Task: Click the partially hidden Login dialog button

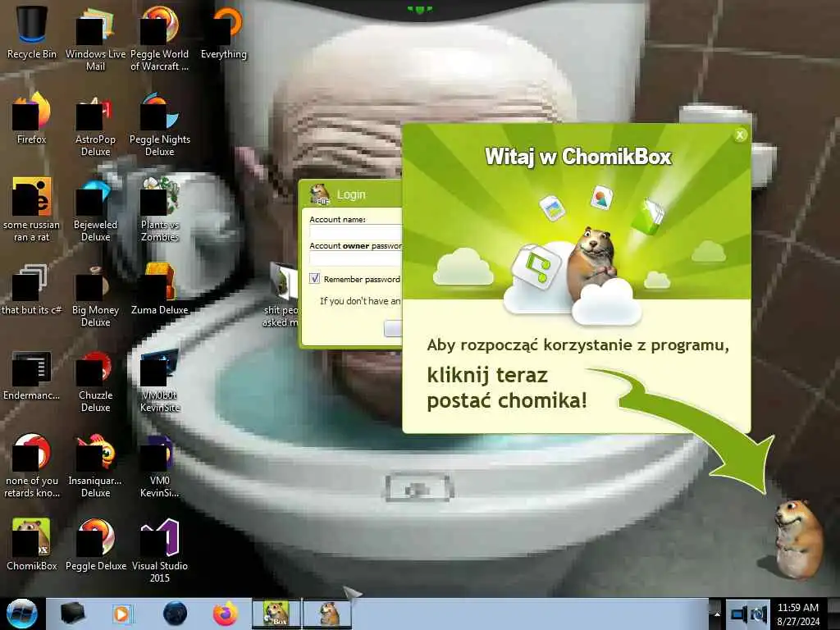Action: point(393,328)
